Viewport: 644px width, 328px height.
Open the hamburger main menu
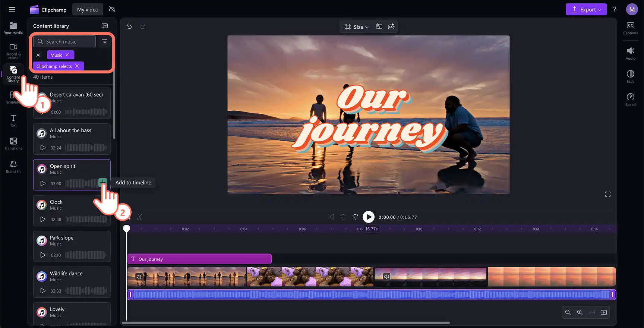click(12, 9)
